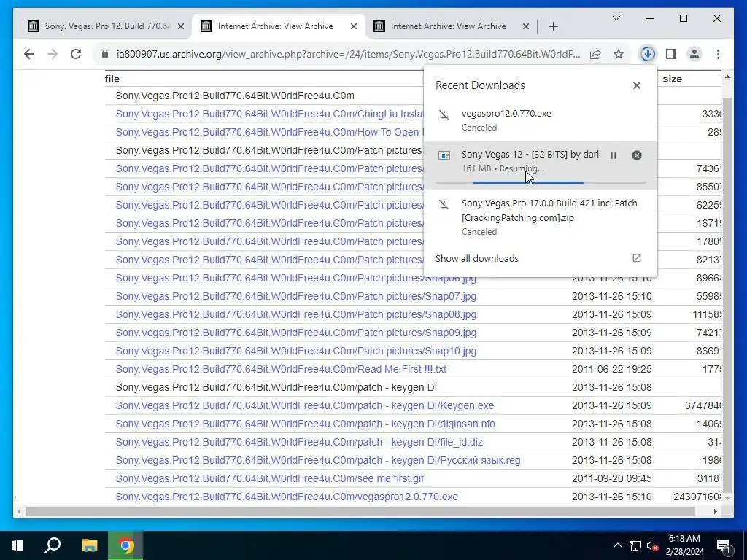
Task: Open the Chrome three-dot menu
Action: [x=718, y=54]
